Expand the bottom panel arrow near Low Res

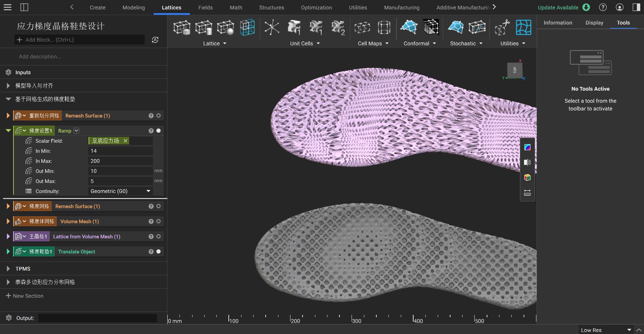639,330
